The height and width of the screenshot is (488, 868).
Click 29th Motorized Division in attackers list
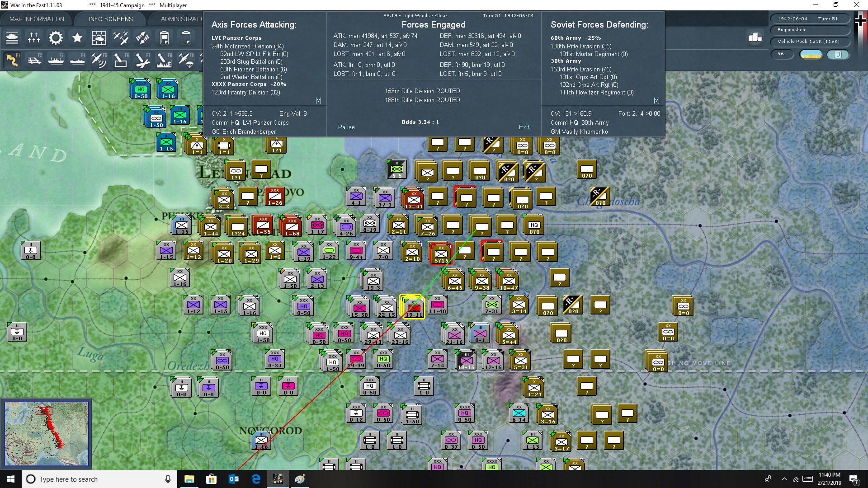pos(247,47)
